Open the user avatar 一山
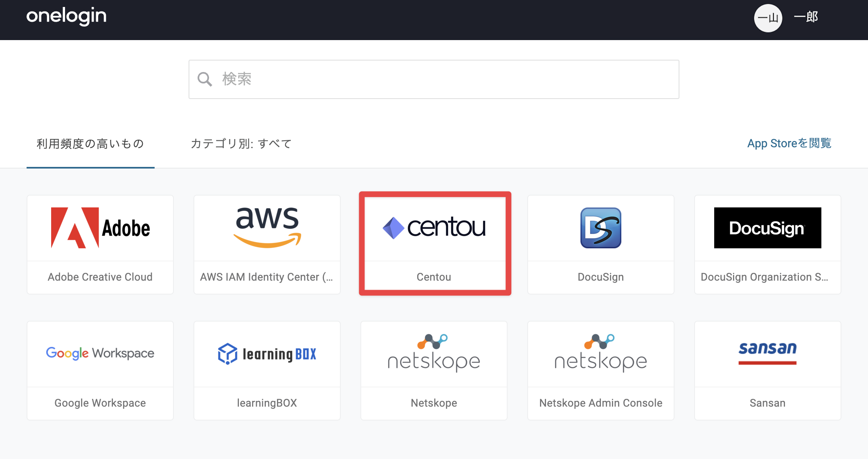This screenshot has width=868, height=459. coord(768,18)
